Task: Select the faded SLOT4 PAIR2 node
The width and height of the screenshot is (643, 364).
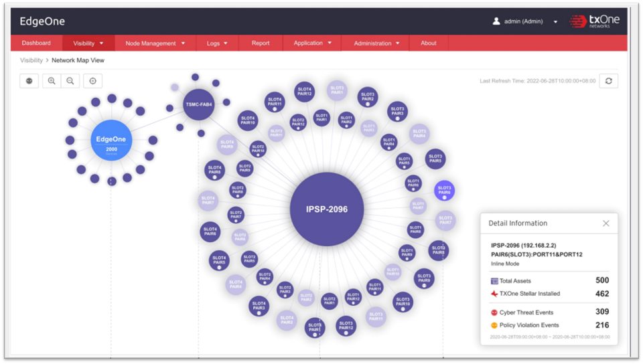Action: coord(287,320)
